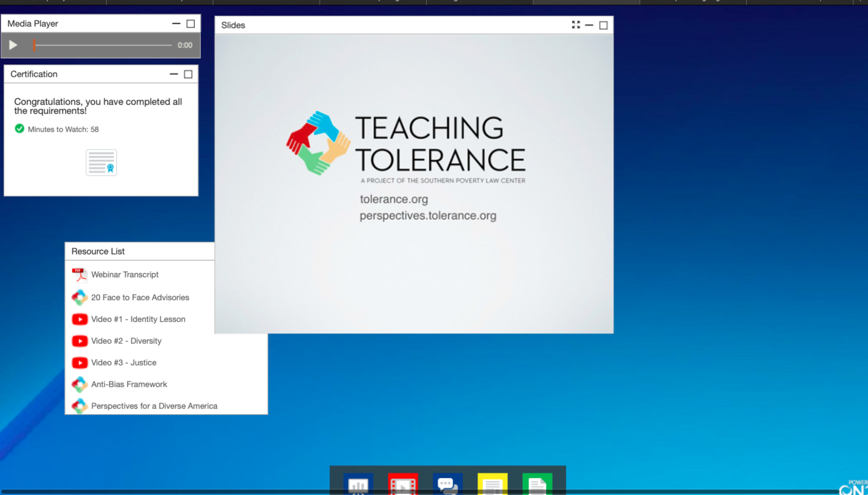The image size is (868, 495).
Task: Open the red media player dock icon
Action: (x=403, y=484)
